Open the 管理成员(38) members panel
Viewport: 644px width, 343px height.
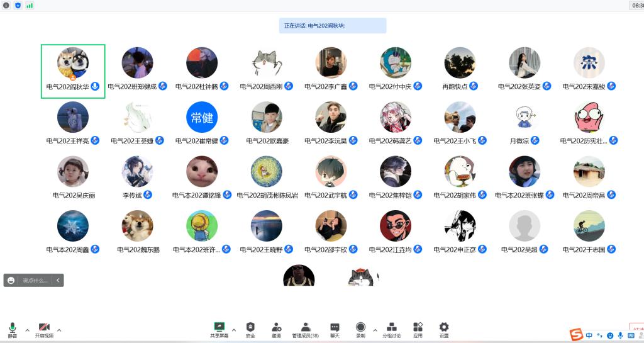tap(305, 329)
